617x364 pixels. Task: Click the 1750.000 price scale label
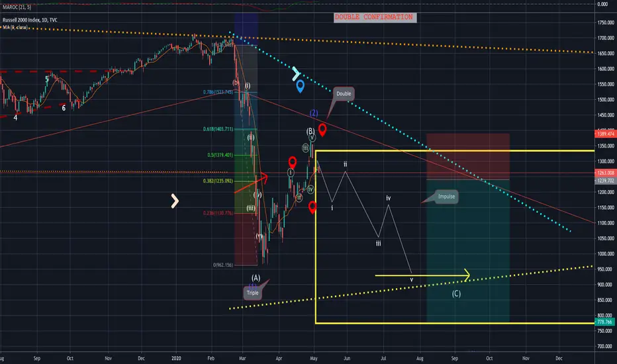coord(606,23)
